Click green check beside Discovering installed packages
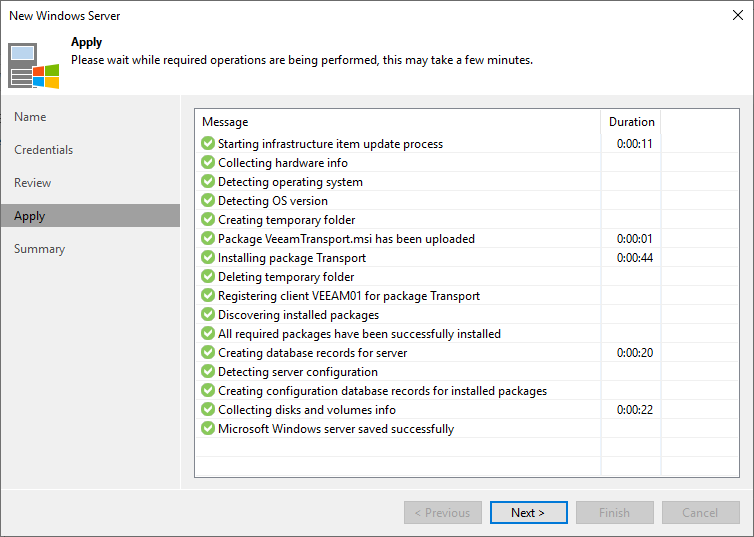This screenshot has height=537, width=754. pyautogui.click(x=208, y=314)
